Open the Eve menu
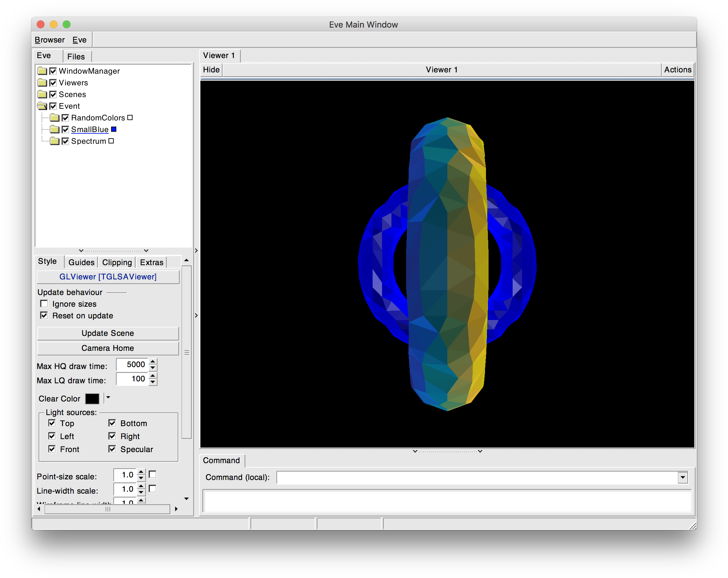Viewport: 728px width, 578px height. (79, 40)
